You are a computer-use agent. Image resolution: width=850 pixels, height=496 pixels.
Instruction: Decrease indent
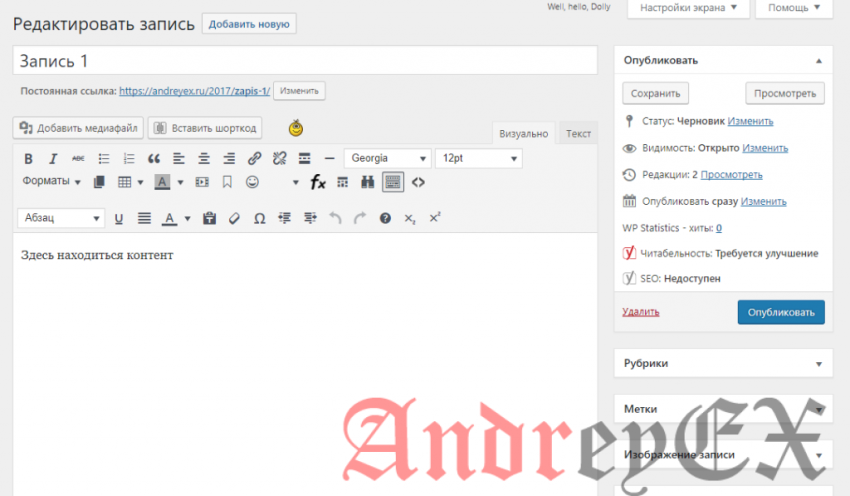pyautogui.click(x=285, y=218)
